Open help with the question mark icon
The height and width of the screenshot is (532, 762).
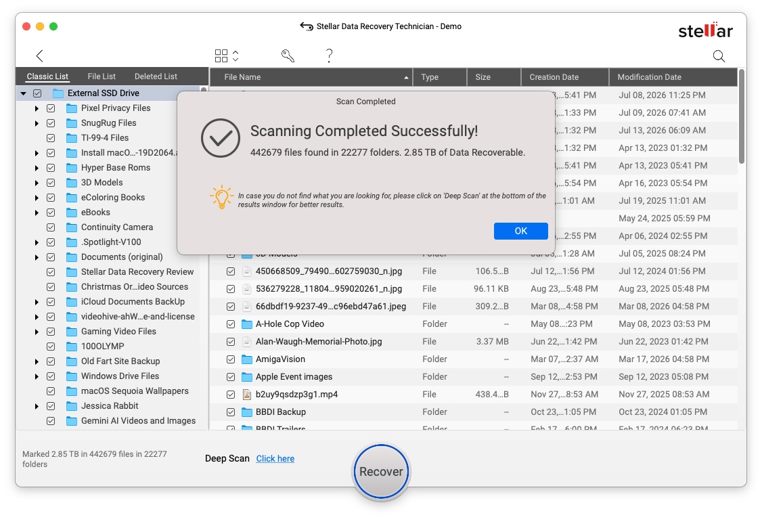pos(329,56)
